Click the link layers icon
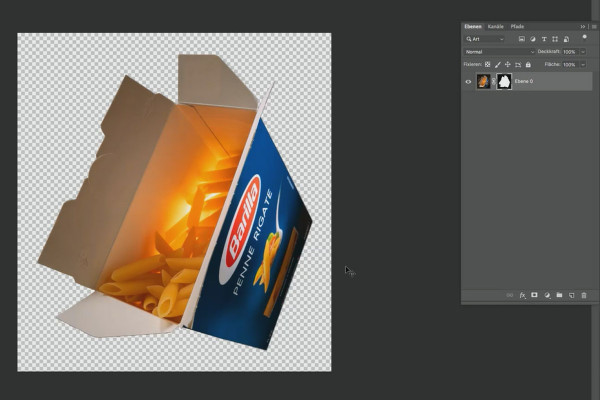 510,295
